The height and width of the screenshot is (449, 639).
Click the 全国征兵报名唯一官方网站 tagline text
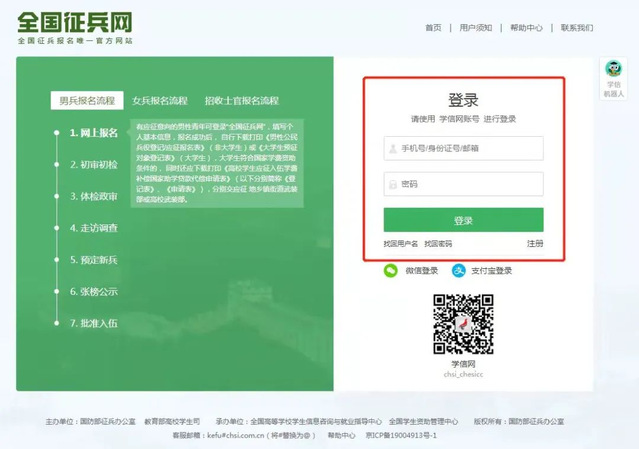pos(75,41)
